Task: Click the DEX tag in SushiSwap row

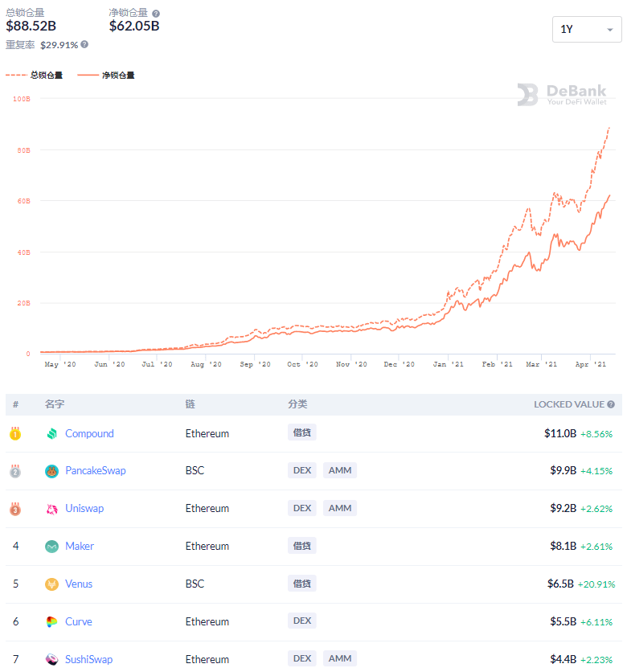Action: pyautogui.click(x=301, y=658)
